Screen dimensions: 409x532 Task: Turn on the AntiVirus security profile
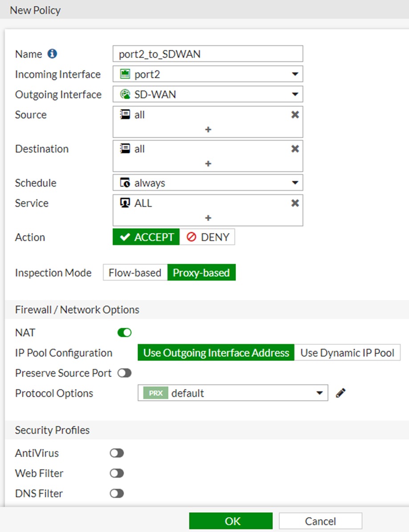pos(117,453)
